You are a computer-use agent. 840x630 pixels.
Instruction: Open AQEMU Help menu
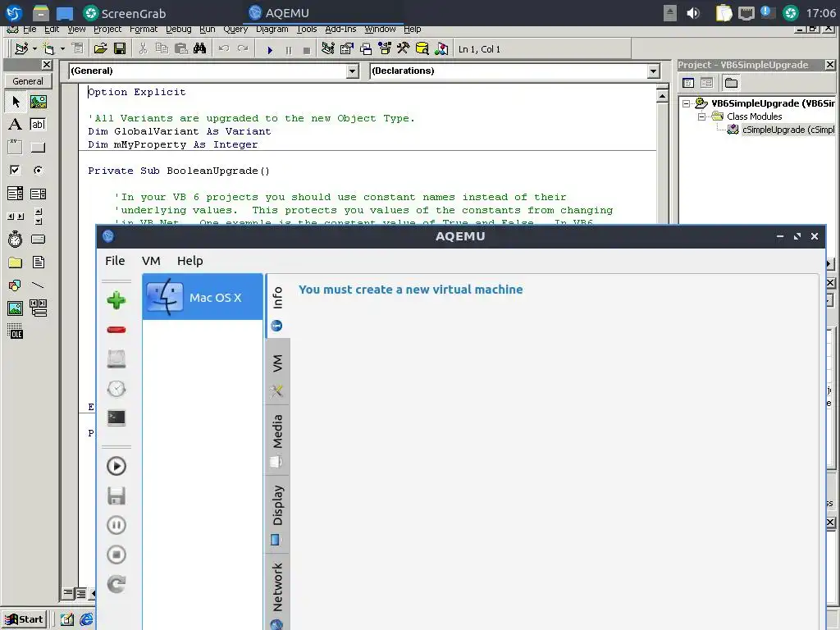pos(190,261)
